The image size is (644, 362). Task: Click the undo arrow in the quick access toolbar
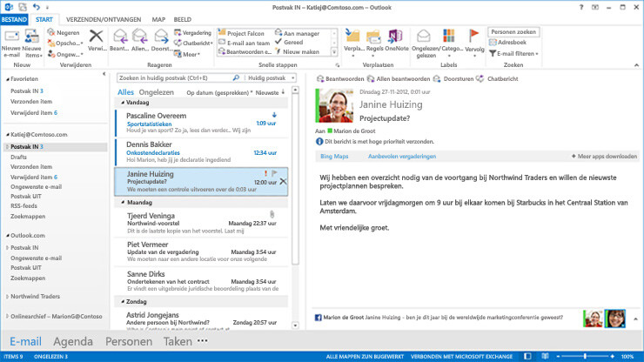tap(37, 7)
